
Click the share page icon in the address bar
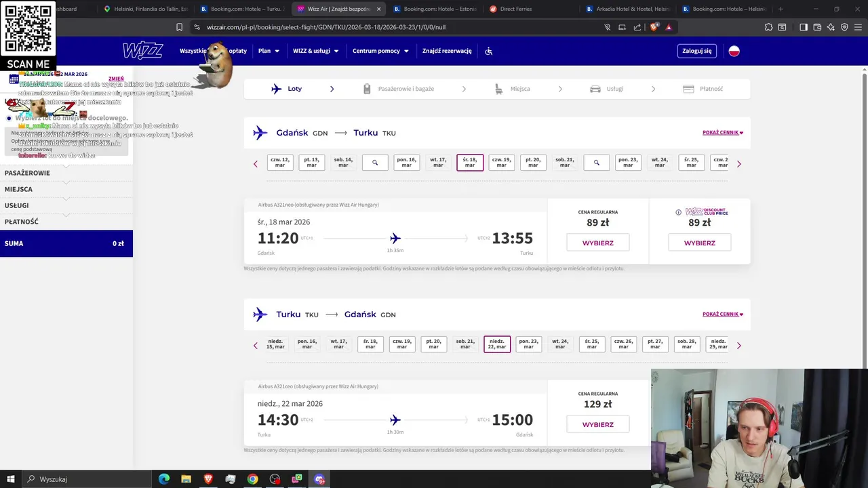click(637, 27)
